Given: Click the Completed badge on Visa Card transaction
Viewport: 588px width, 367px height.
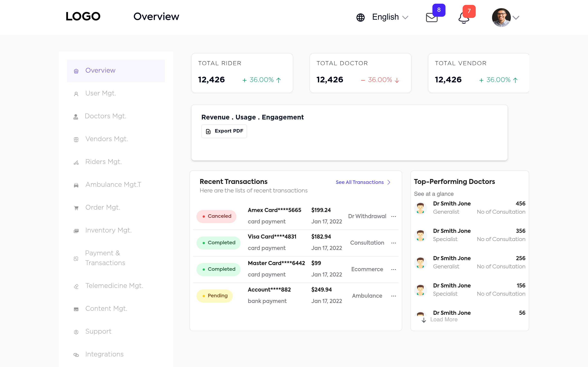Looking at the screenshot, I should click(x=218, y=242).
